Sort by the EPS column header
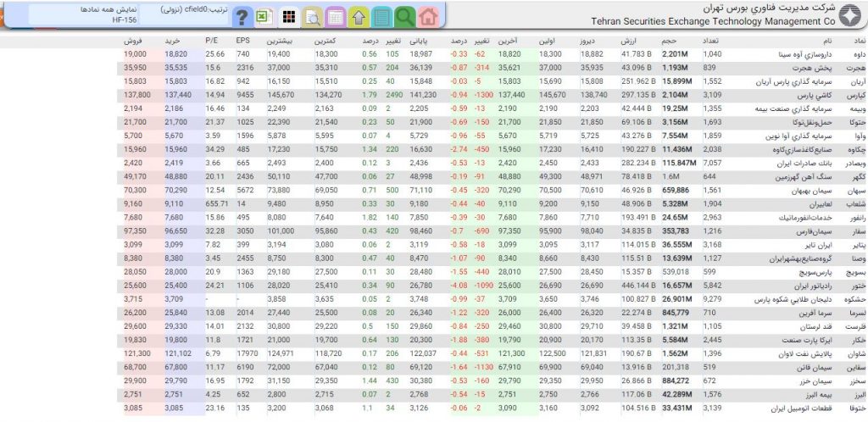 coord(242,41)
